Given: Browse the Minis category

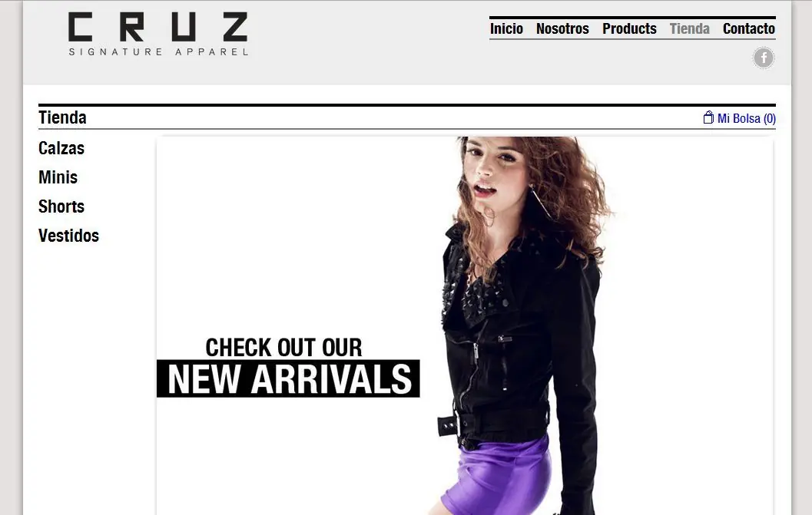Looking at the screenshot, I should [x=58, y=177].
